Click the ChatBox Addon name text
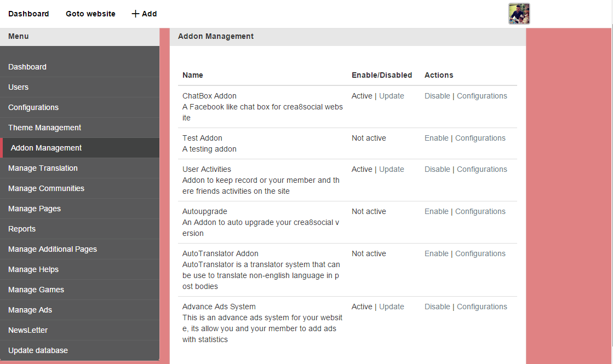 209,96
